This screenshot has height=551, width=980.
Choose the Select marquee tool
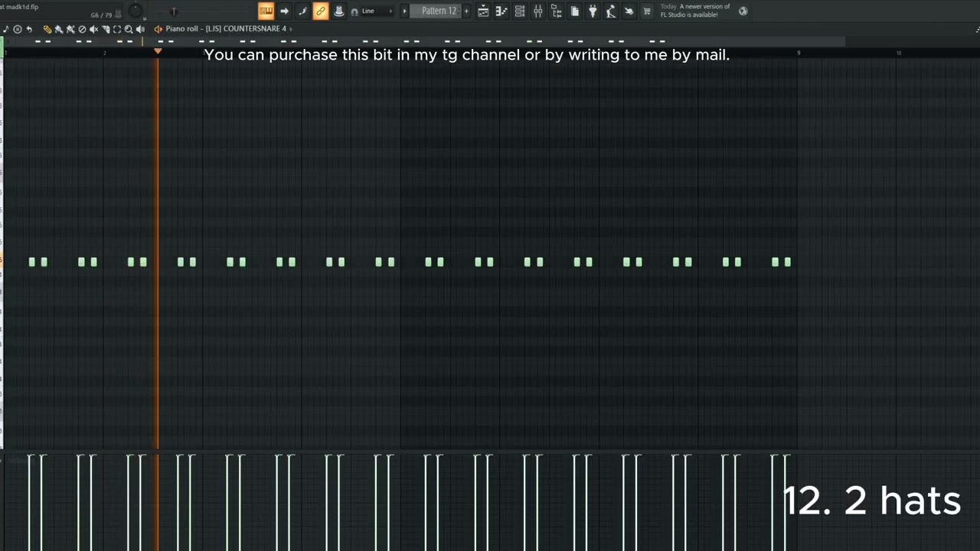click(117, 29)
